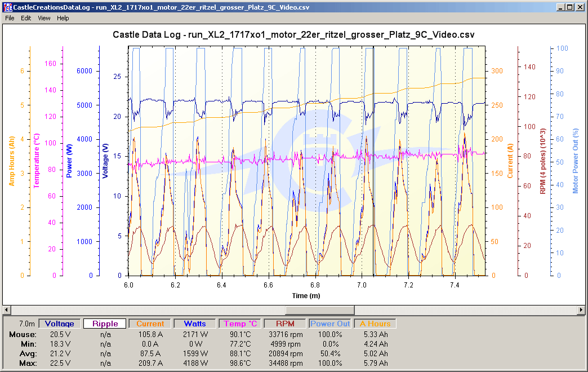Viewport: 588px width, 372px height.
Task: Toggle the Voltage series button
Action: (59, 324)
